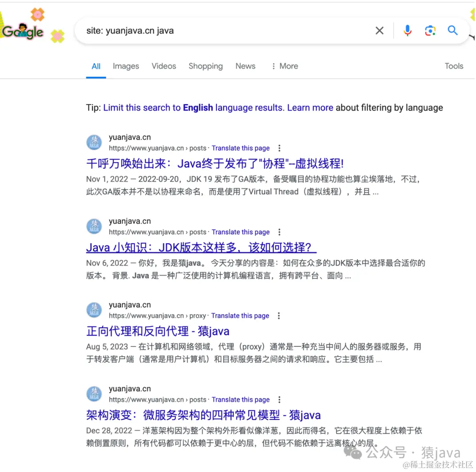Image resolution: width=476 pixels, height=472 pixels.
Task: Click yuanjava.cn site name above 虚拟线程 result
Action: tap(130, 137)
